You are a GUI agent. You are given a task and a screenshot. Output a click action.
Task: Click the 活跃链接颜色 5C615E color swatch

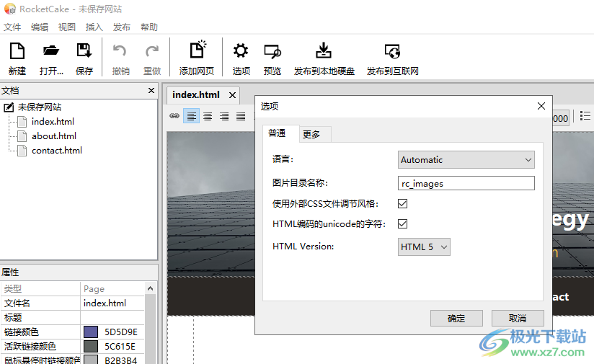pyautogui.click(x=91, y=347)
